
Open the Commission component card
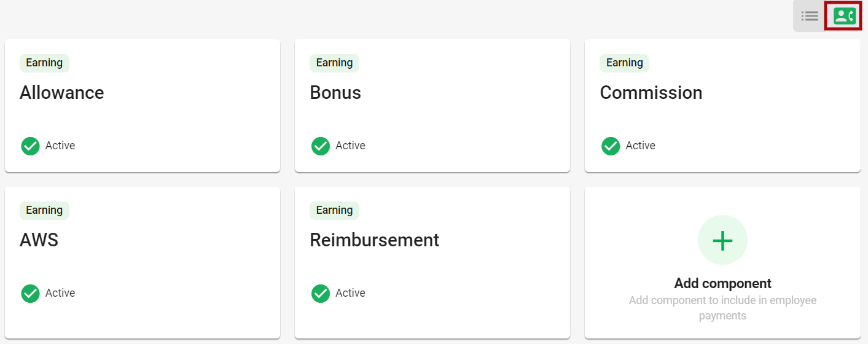click(x=722, y=106)
